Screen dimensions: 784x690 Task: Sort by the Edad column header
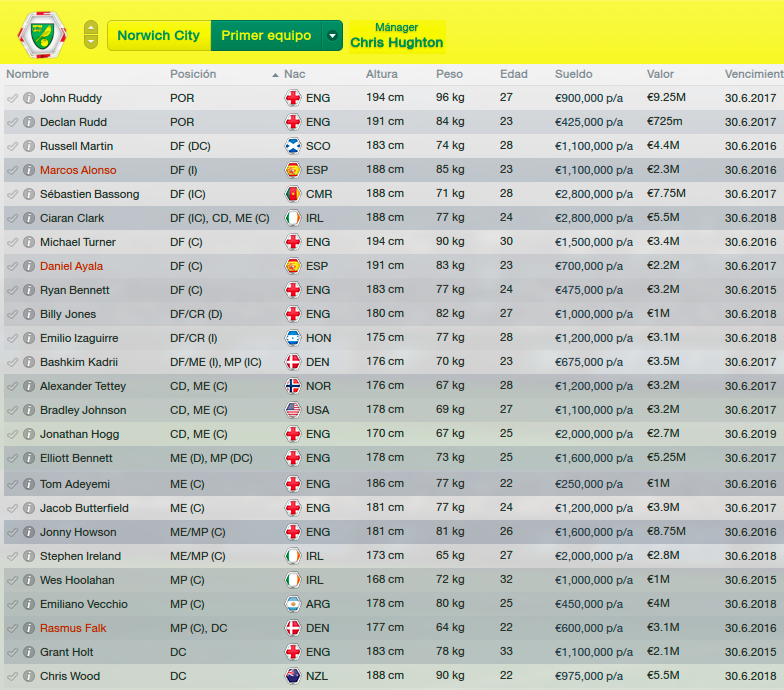click(514, 74)
